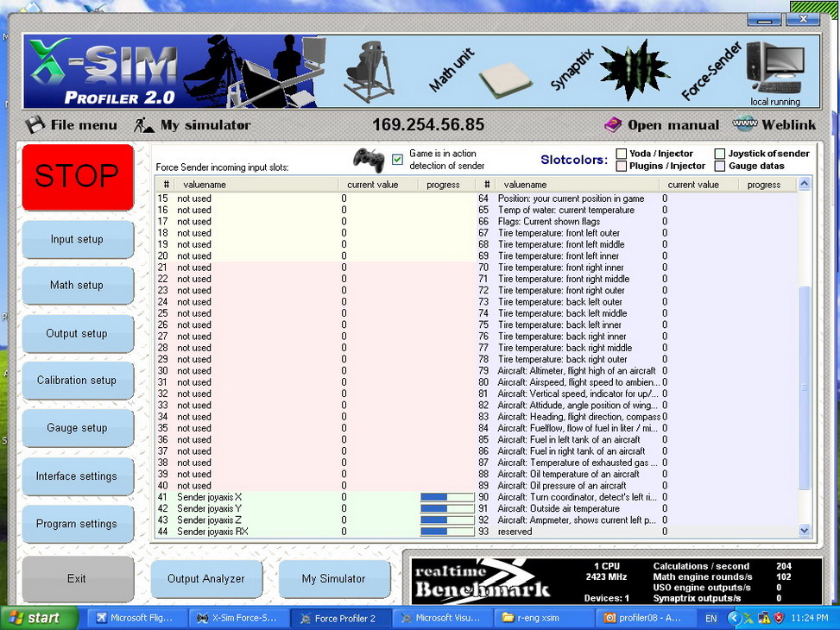Toggle the Plugins / Injector slotcolor checkbox
The image size is (840, 630).
pyautogui.click(x=622, y=166)
